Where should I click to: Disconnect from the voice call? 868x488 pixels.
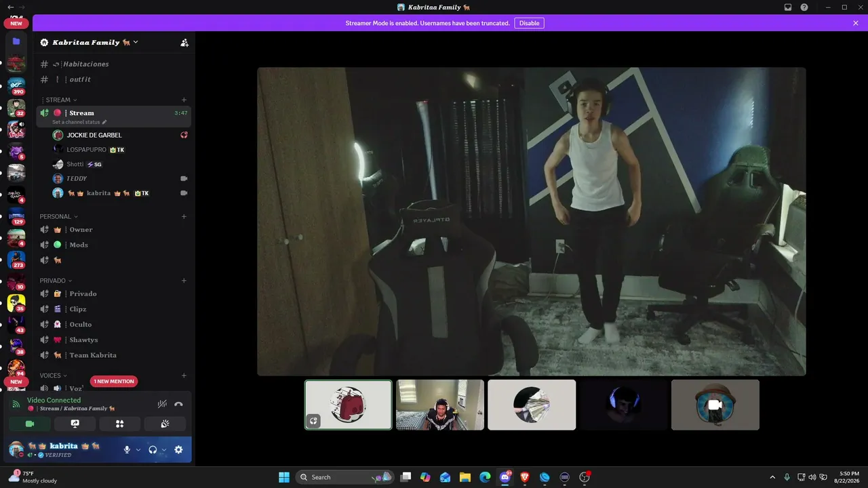tap(178, 404)
